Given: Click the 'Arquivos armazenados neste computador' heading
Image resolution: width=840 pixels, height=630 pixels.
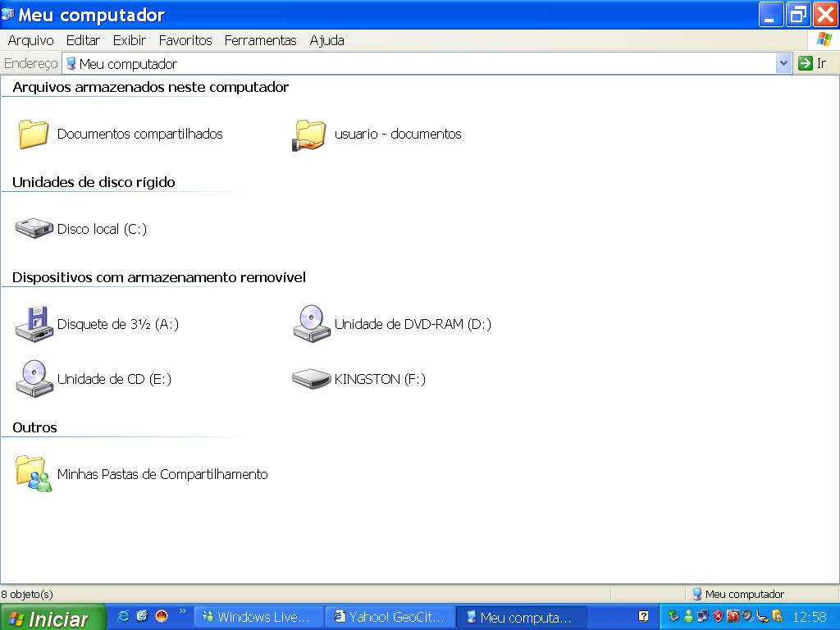Looking at the screenshot, I should [151, 87].
